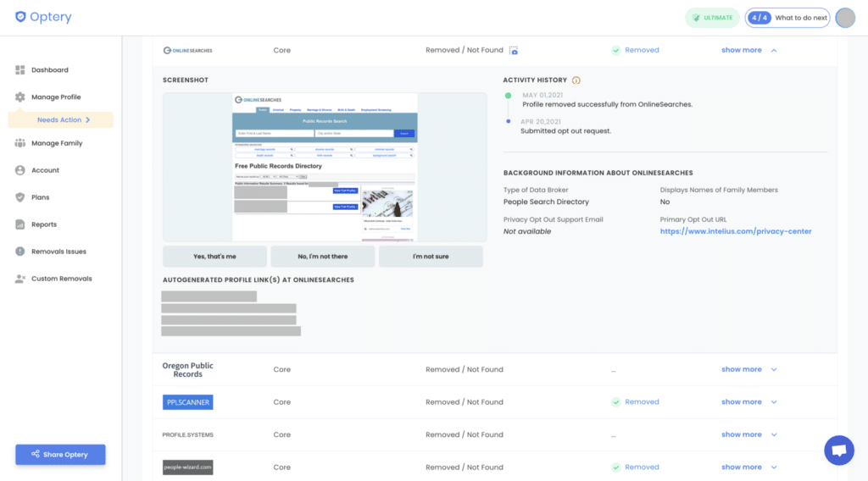Open Manage Family page

(x=57, y=143)
